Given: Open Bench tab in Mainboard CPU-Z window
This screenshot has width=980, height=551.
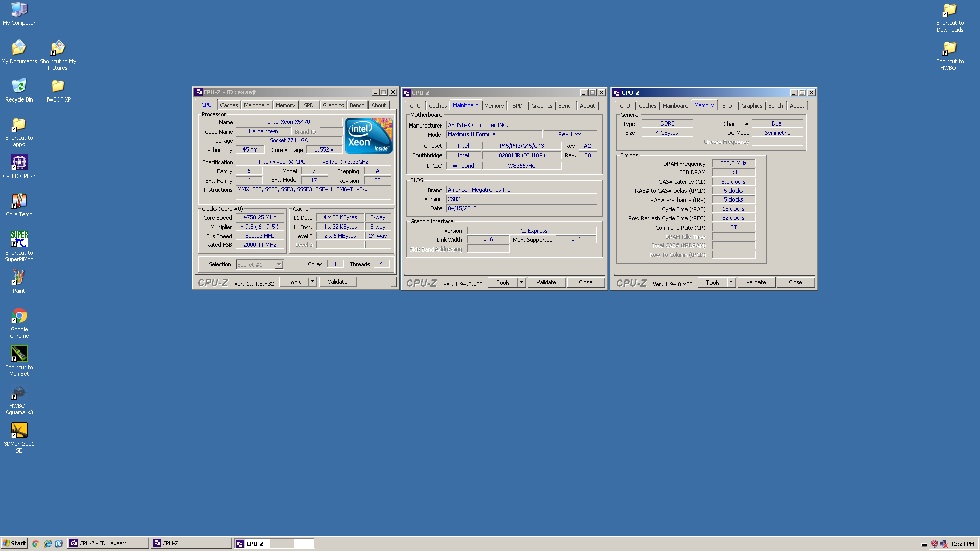Looking at the screenshot, I should [x=566, y=106].
